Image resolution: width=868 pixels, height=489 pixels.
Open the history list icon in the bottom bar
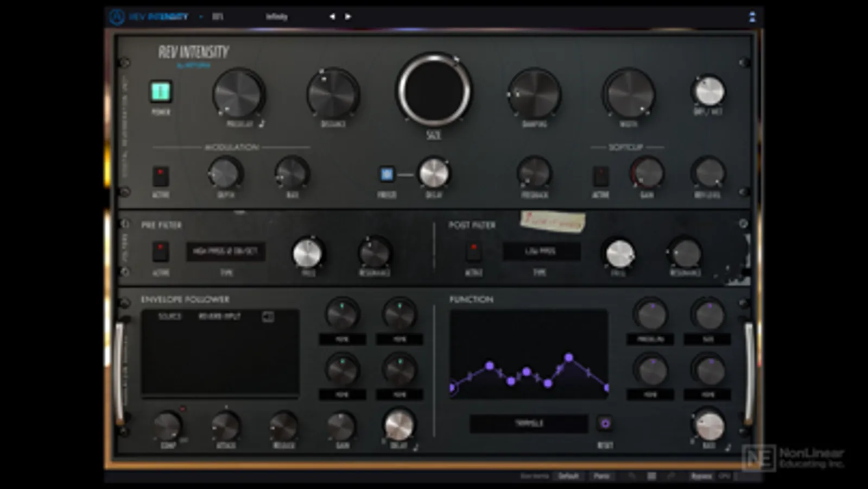click(x=651, y=477)
